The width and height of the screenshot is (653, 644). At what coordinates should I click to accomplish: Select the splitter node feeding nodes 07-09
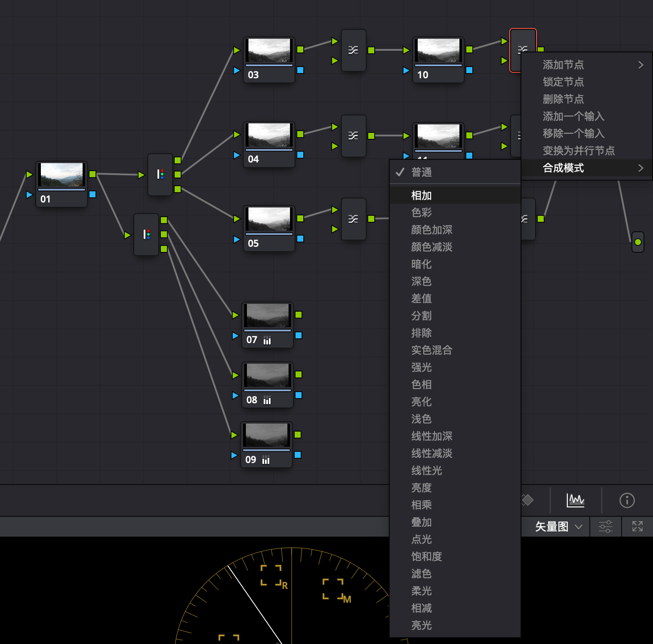[x=146, y=234]
